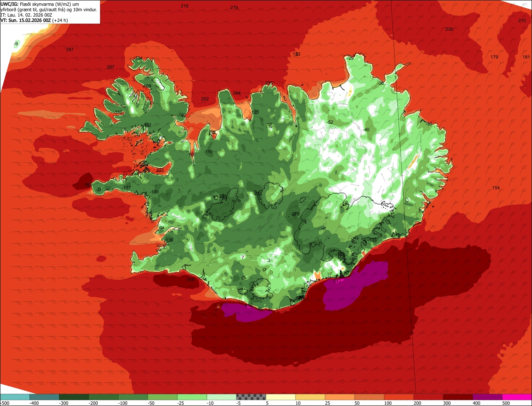Image resolution: width=532 pixels, height=406 pixels.
Task: Click the '-9' value in the northwest corner
Action: [16, 44]
